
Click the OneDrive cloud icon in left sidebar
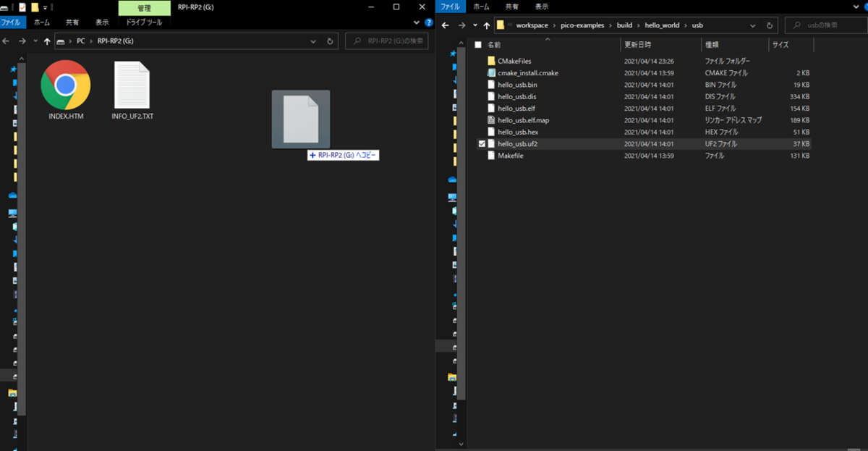click(x=12, y=195)
